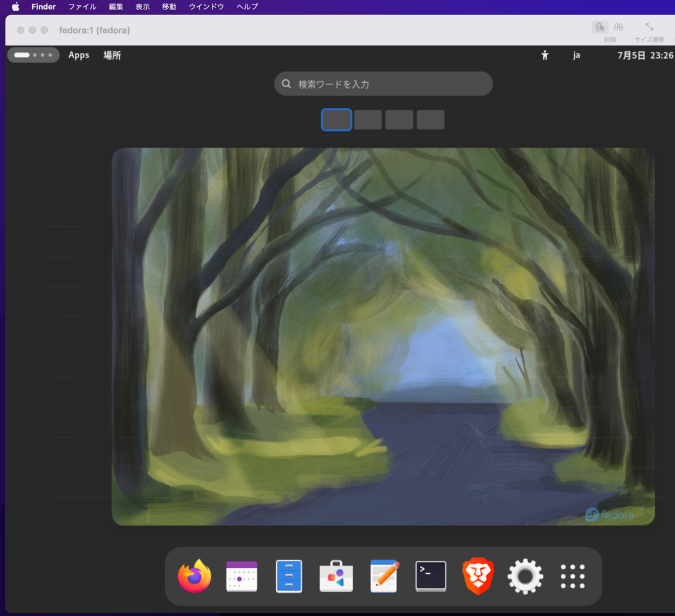The image size is (675, 616).
Task: Open the accessibility menu icon
Action: click(x=544, y=55)
